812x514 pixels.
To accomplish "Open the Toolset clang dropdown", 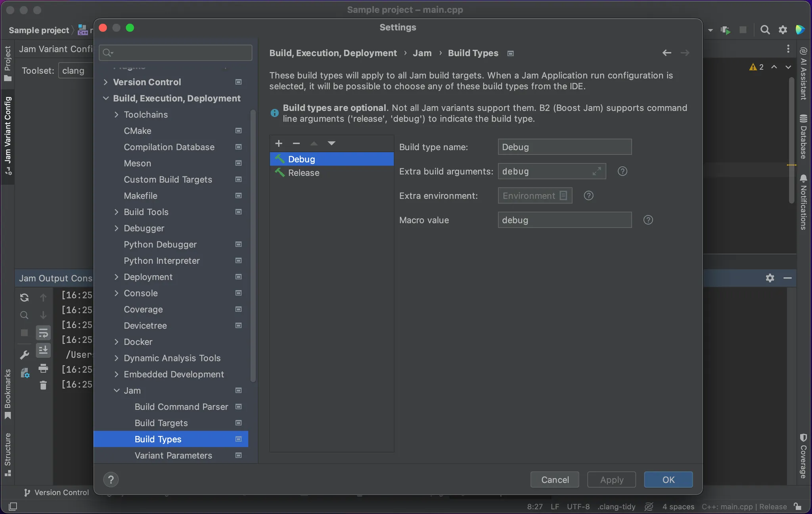I will coord(76,71).
